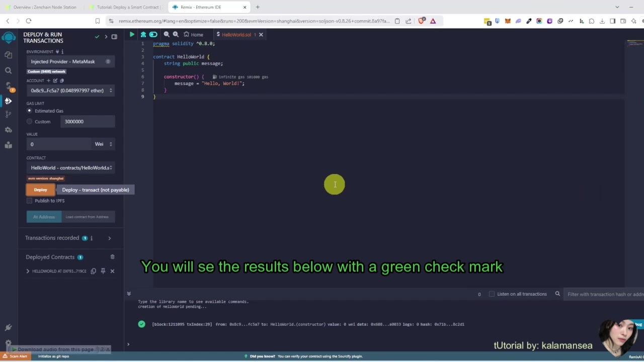The width and height of the screenshot is (644, 362).
Task: Open the Contract selection dropdown
Action: [x=71, y=167]
